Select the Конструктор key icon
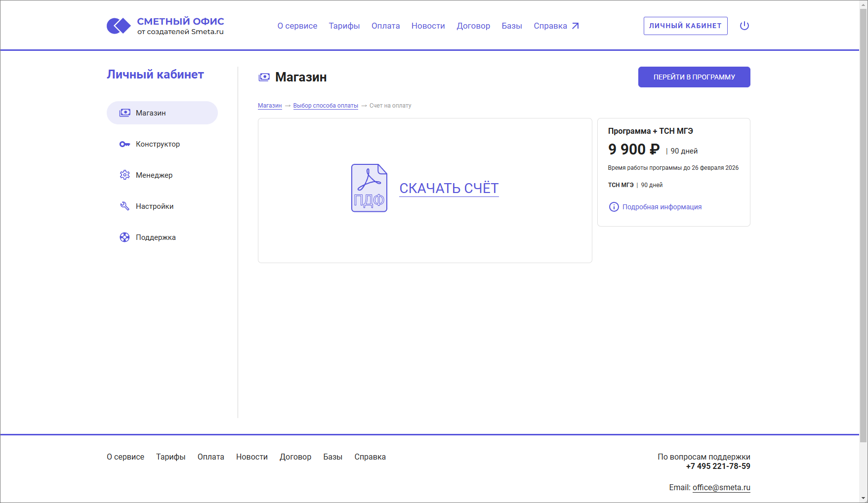 (x=124, y=144)
